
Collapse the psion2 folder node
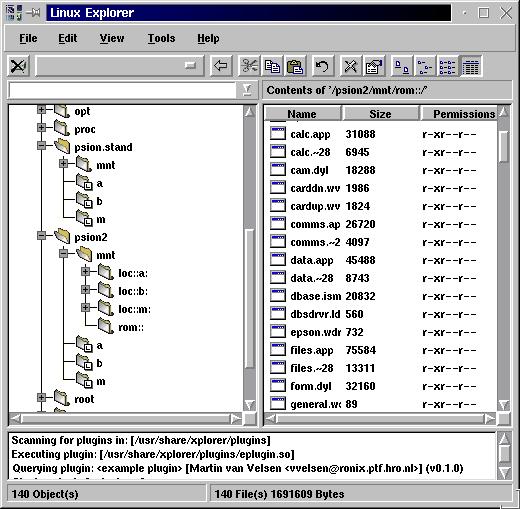[x=41, y=235]
